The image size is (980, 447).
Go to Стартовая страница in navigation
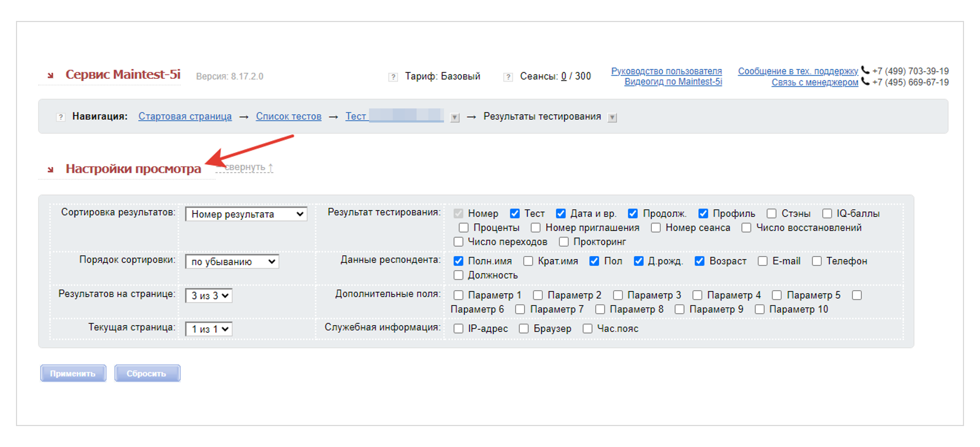(185, 117)
